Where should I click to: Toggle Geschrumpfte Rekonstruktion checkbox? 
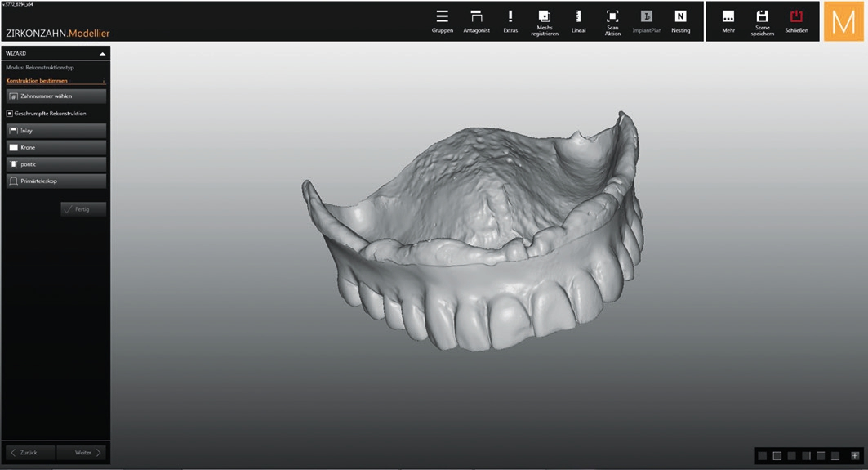coord(10,114)
